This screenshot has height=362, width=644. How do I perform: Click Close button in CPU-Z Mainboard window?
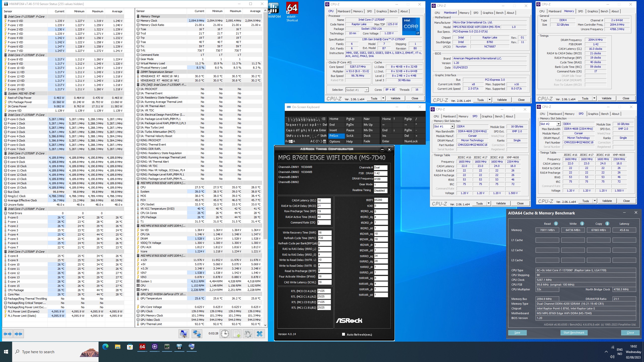[521, 100]
